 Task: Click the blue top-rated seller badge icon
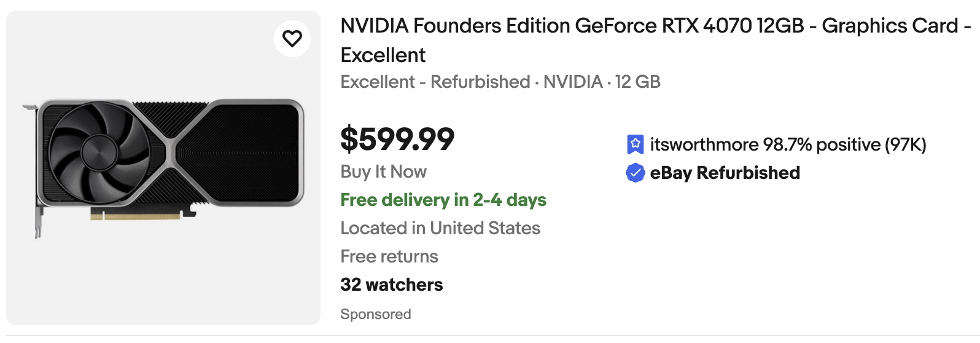click(x=635, y=144)
